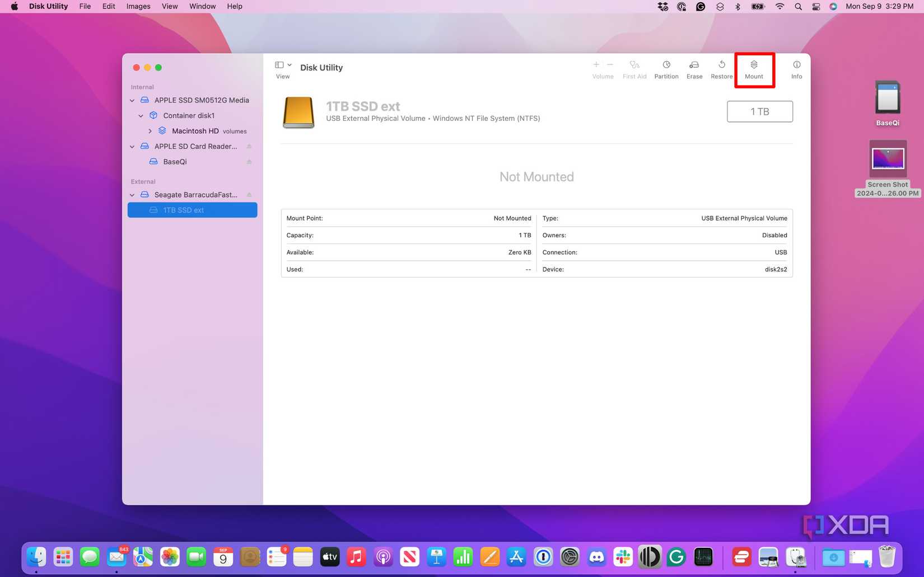Click the date and time in menu bar
The image size is (924, 577).
[x=879, y=6]
